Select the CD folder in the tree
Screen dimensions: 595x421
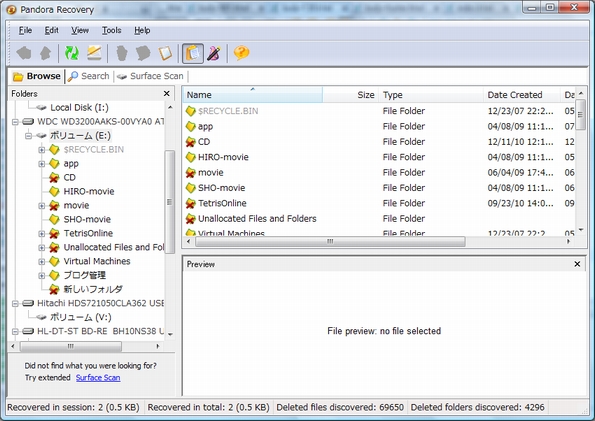69,178
